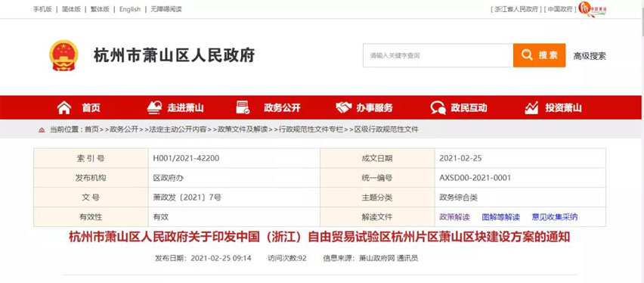644x283 pixels.
Task: Open the 中国政府 link
Action: pyautogui.click(x=559, y=9)
